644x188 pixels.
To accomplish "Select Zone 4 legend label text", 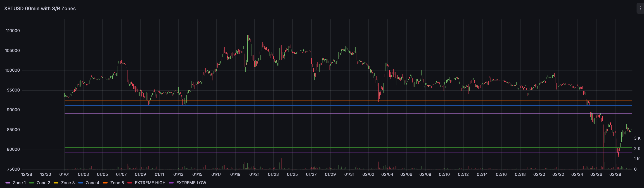I will 92,183.
